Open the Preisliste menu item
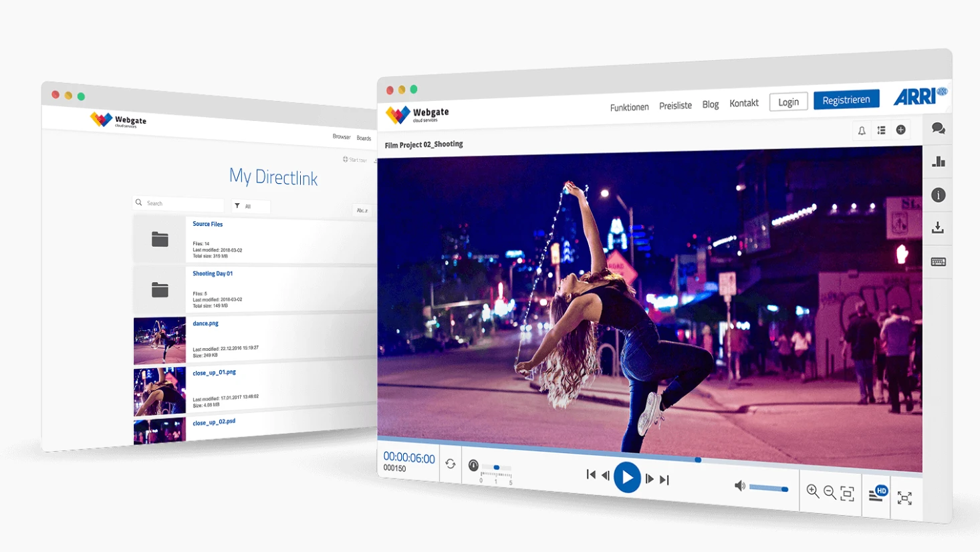 click(x=675, y=105)
